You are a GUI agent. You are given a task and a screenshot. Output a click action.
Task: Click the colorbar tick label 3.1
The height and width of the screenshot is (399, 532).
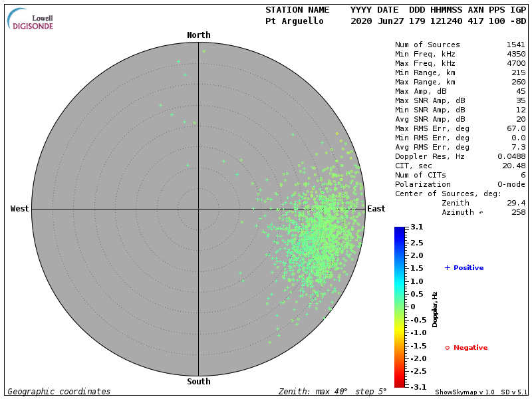417,227
